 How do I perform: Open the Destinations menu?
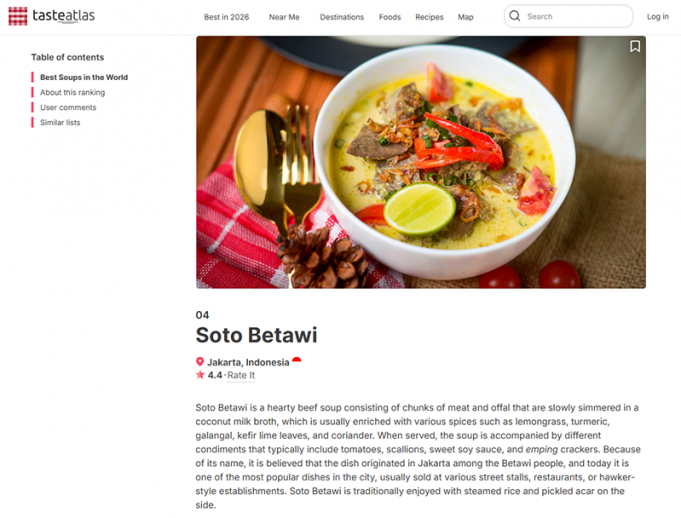(342, 17)
